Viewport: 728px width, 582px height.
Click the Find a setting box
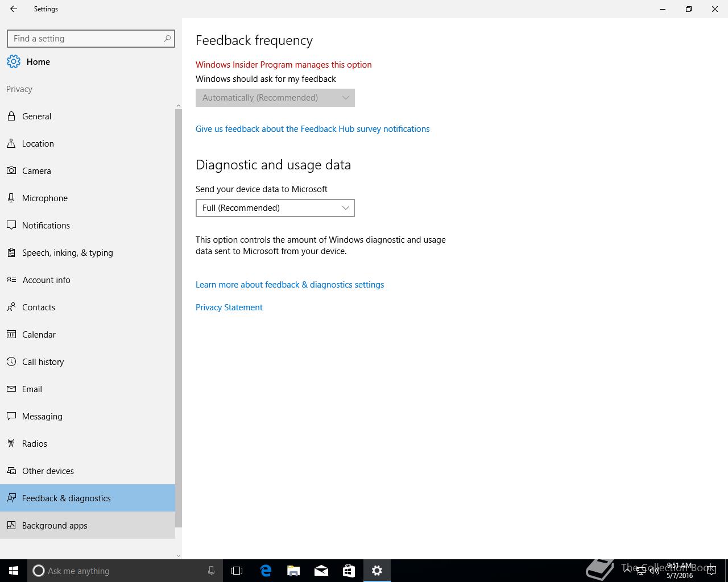pyautogui.click(x=91, y=39)
